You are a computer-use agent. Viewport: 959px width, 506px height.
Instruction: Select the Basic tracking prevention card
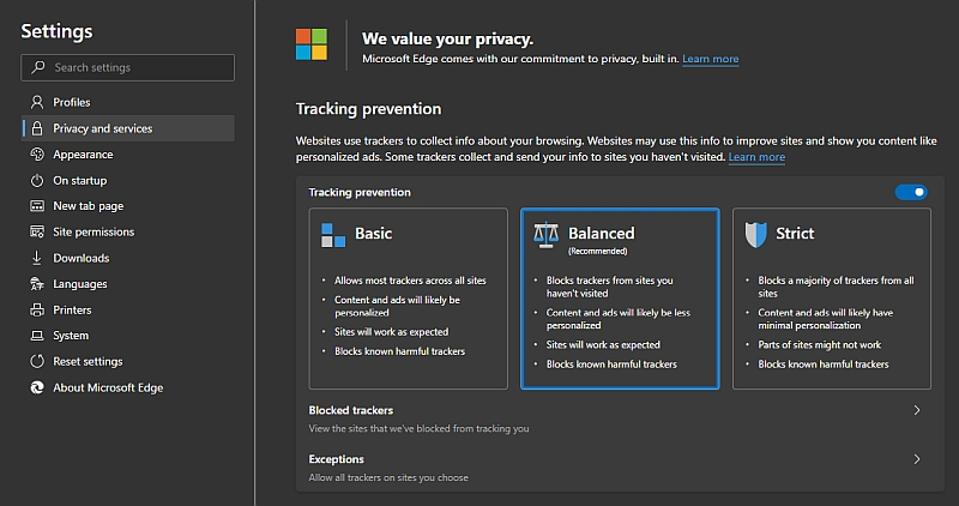point(408,299)
